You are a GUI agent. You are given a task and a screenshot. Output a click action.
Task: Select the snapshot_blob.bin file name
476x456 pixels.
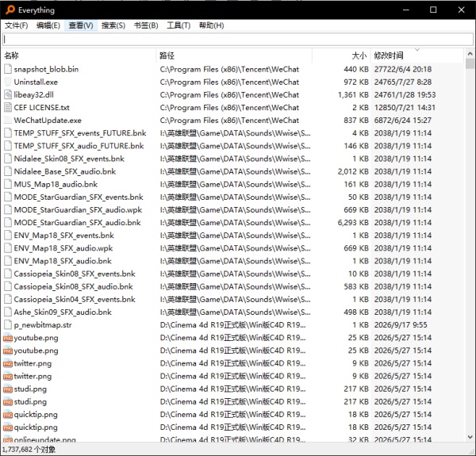46,69
